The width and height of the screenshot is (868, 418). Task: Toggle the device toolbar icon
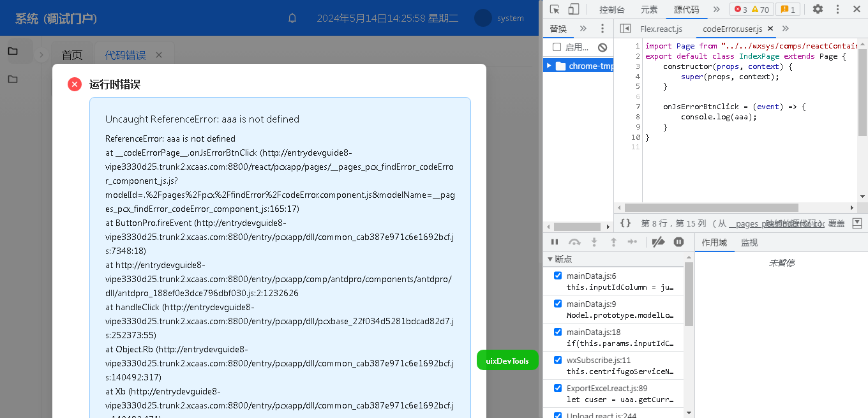(x=574, y=9)
